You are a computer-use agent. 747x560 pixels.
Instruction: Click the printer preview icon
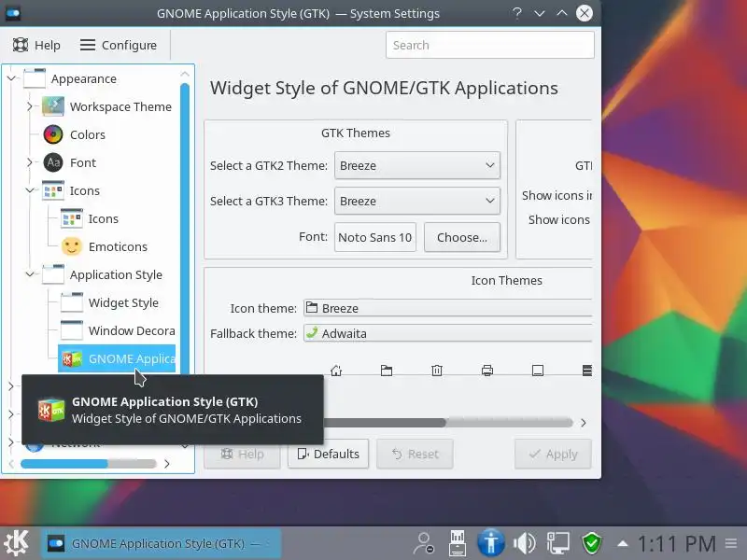pos(486,371)
